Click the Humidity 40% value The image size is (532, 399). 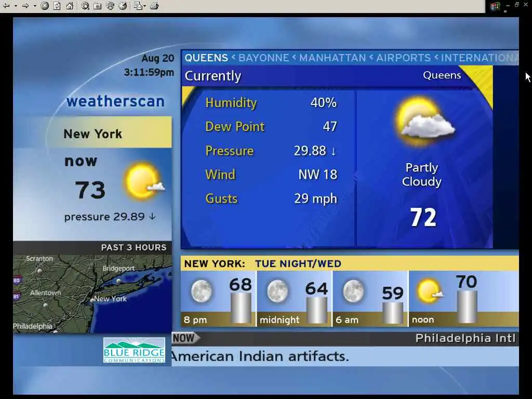pos(323,102)
